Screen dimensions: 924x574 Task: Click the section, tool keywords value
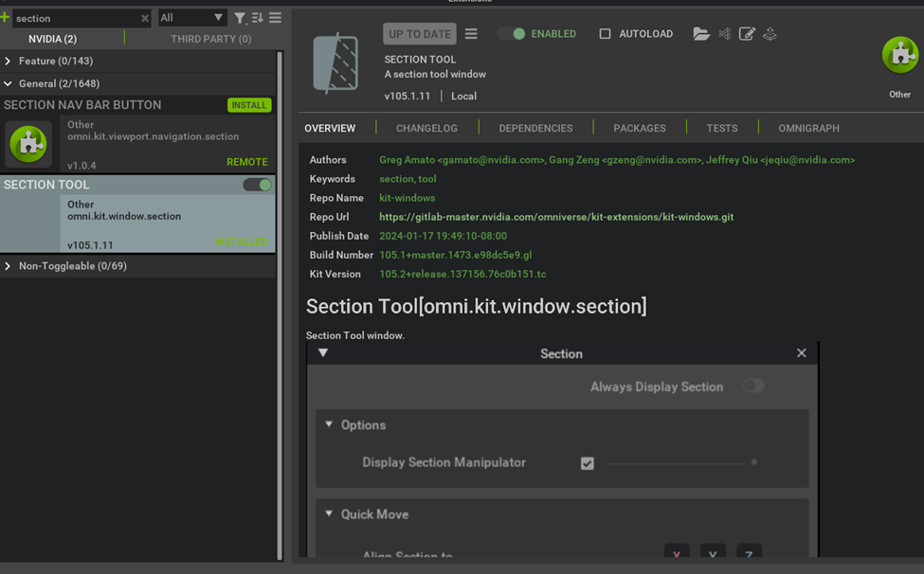pos(408,179)
